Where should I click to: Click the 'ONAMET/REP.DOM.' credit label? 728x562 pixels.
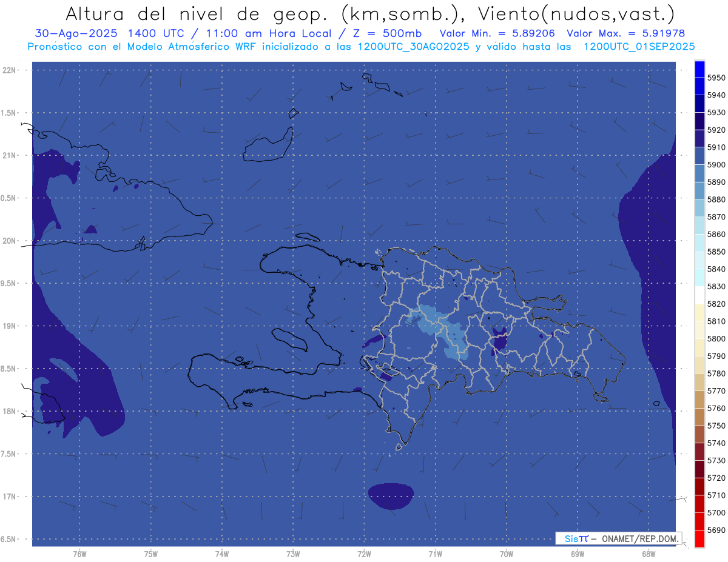[639, 538]
